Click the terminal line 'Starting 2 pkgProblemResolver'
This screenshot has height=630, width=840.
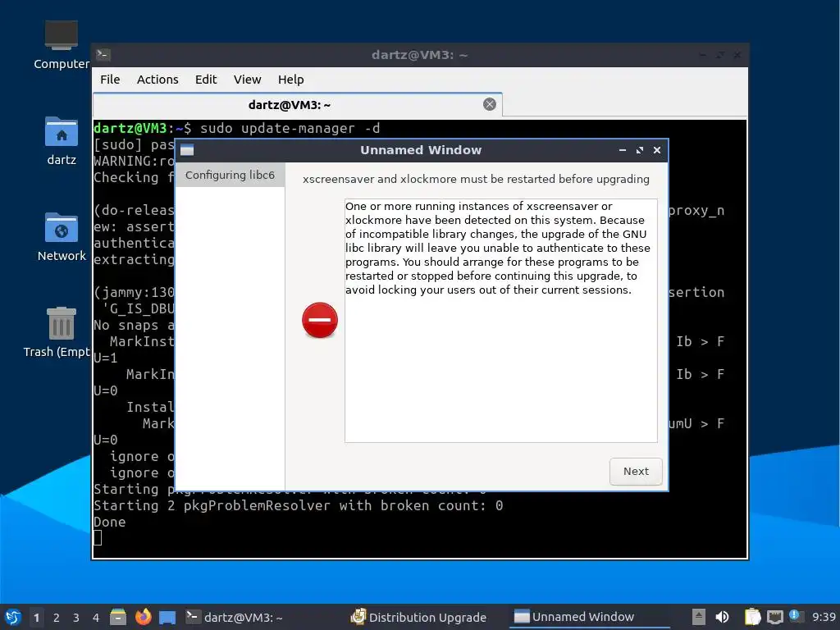coord(298,505)
